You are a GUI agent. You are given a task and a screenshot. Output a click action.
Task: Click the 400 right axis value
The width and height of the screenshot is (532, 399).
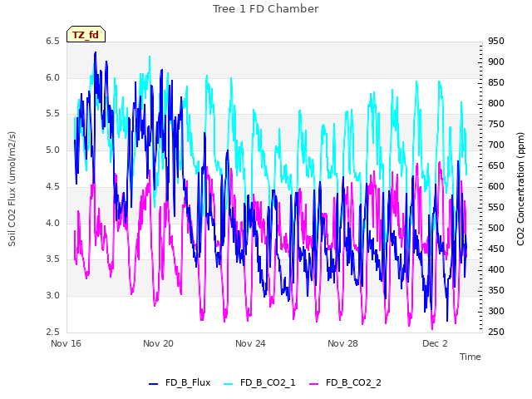tap(496, 269)
